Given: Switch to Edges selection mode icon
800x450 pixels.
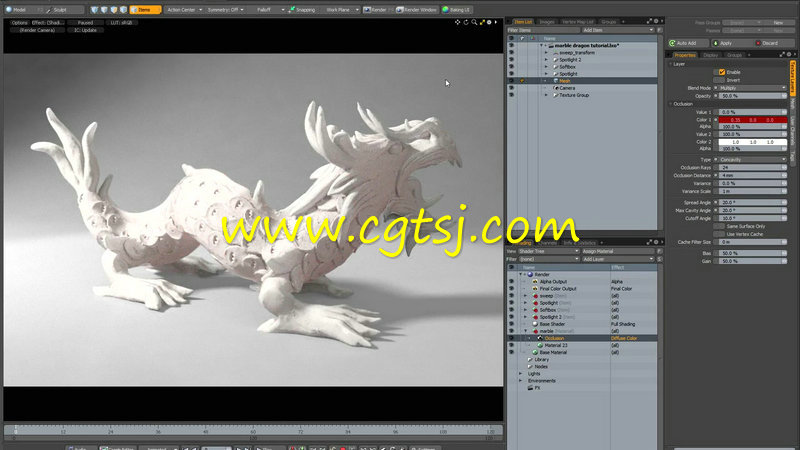Looking at the screenshot, I should click(104, 10).
